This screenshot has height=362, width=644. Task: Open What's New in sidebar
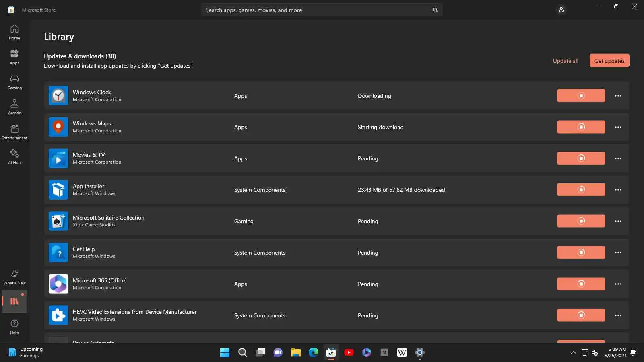tap(14, 277)
